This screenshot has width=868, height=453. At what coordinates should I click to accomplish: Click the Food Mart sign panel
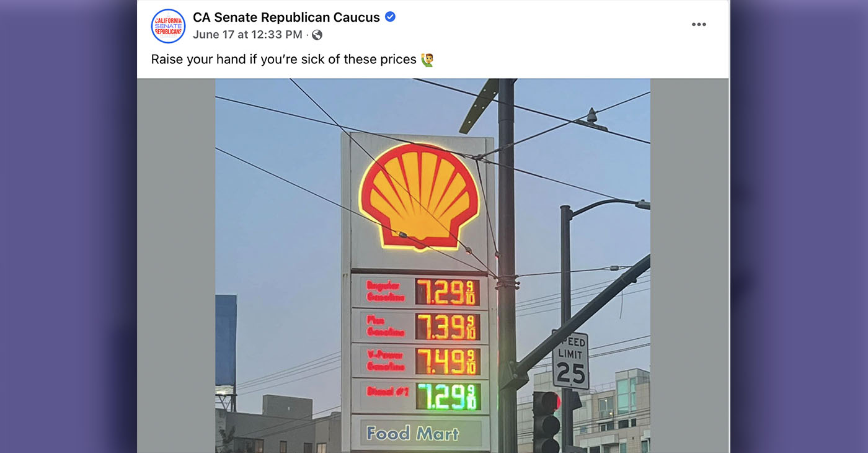[x=412, y=433]
